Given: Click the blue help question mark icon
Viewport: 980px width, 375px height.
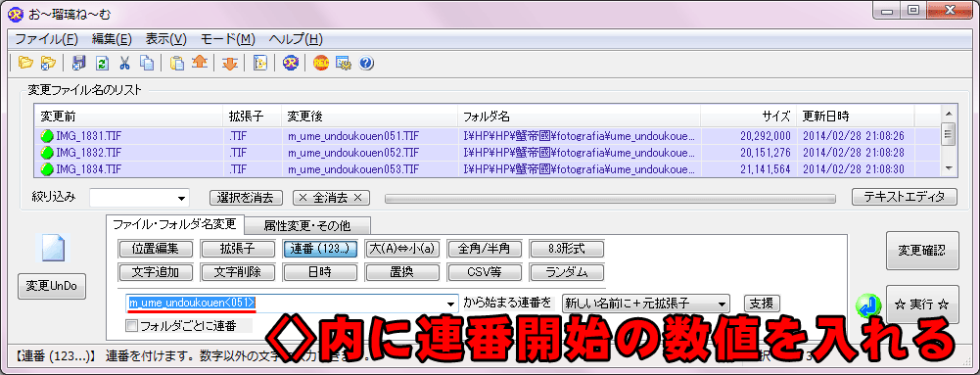Looking at the screenshot, I should click(366, 63).
